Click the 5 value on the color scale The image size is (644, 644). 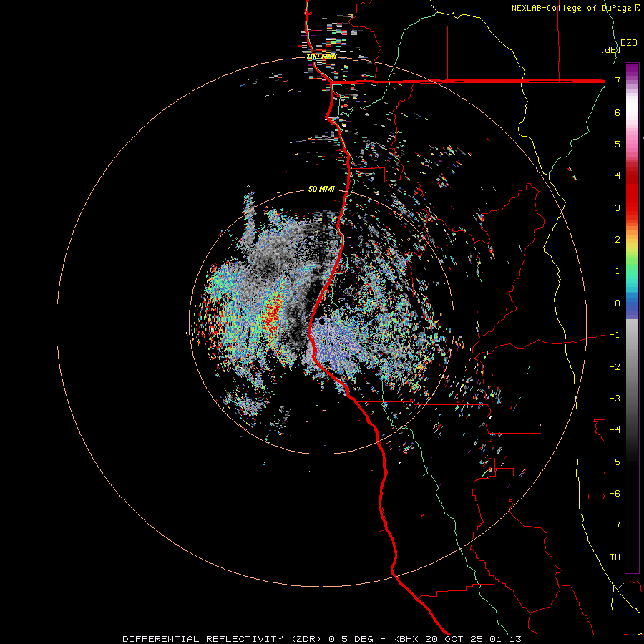pyautogui.click(x=618, y=144)
